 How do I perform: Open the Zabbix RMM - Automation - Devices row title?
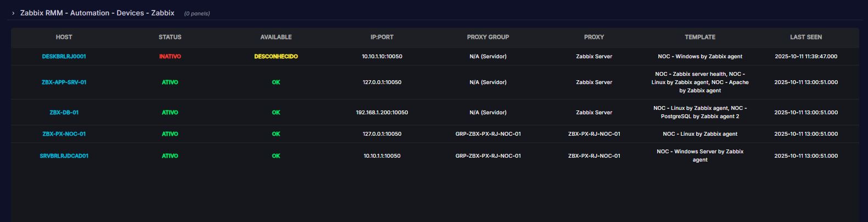pyautogui.click(x=97, y=13)
